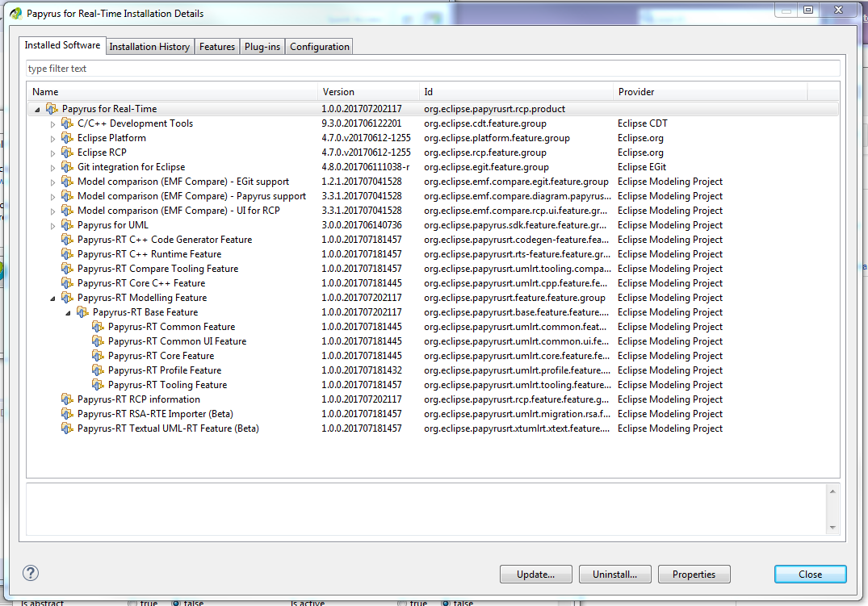The height and width of the screenshot is (606, 868).
Task: Click version '9.3.0.201706122201'
Action: coord(362,123)
